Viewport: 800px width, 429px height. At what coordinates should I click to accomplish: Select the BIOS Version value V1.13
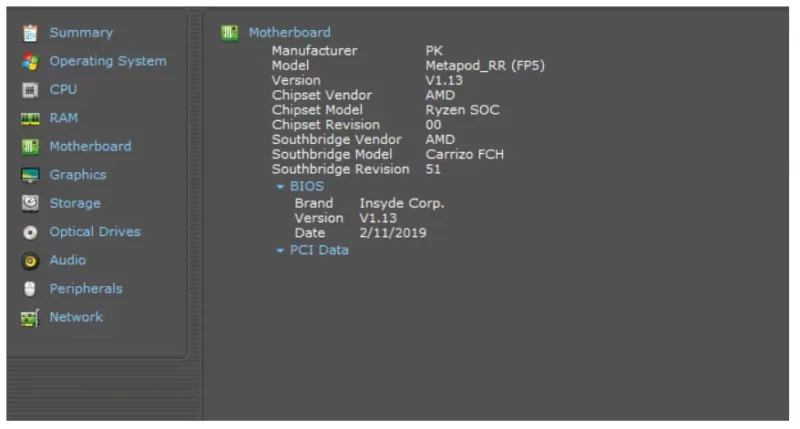click(378, 218)
